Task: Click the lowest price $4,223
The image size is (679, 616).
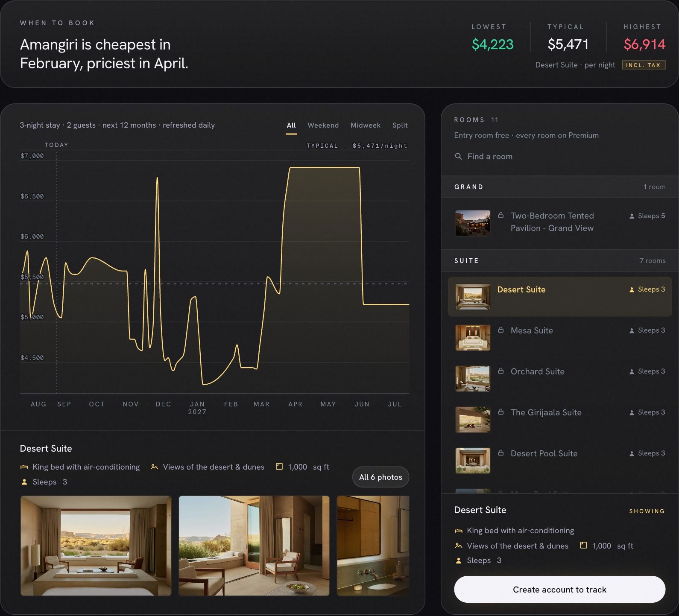Action: pyautogui.click(x=492, y=44)
